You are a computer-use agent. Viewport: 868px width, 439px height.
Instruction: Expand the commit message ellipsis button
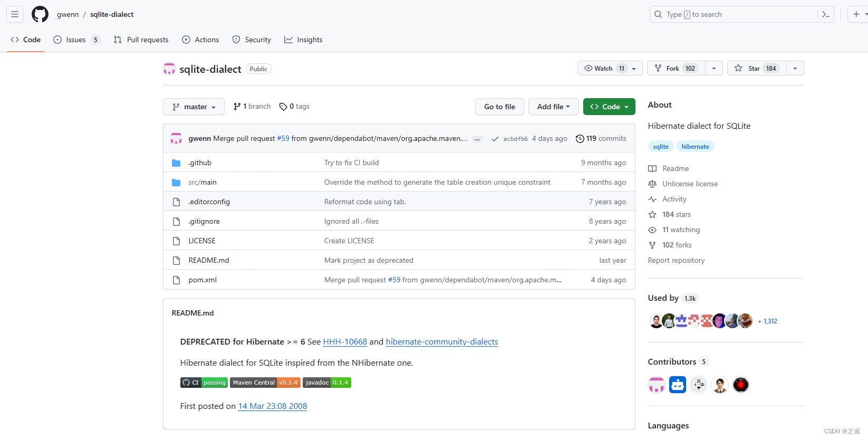[477, 139]
